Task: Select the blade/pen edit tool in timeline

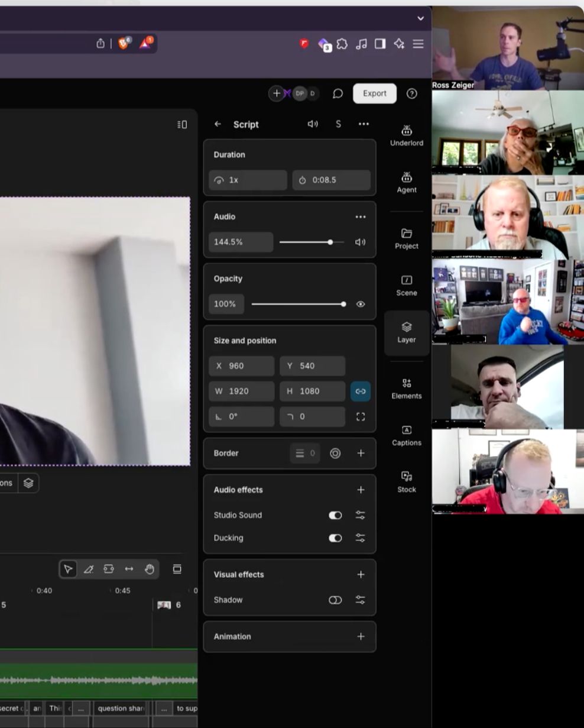Action: tap(89, 569)
